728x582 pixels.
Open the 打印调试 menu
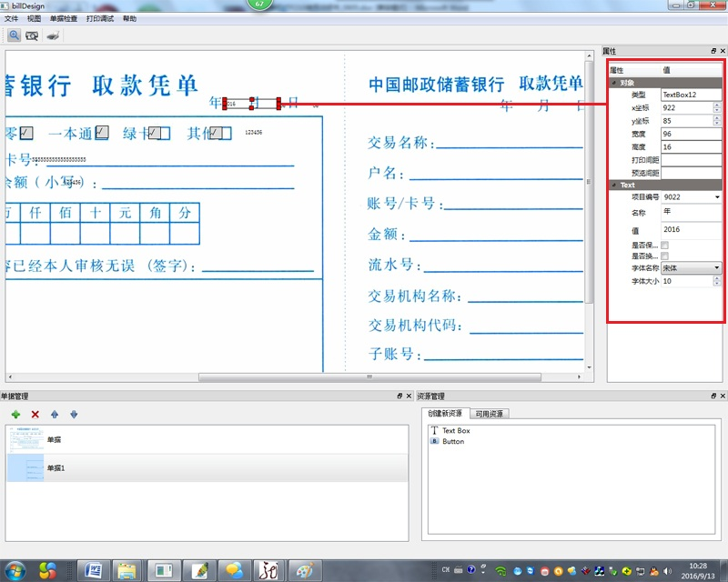100,18
